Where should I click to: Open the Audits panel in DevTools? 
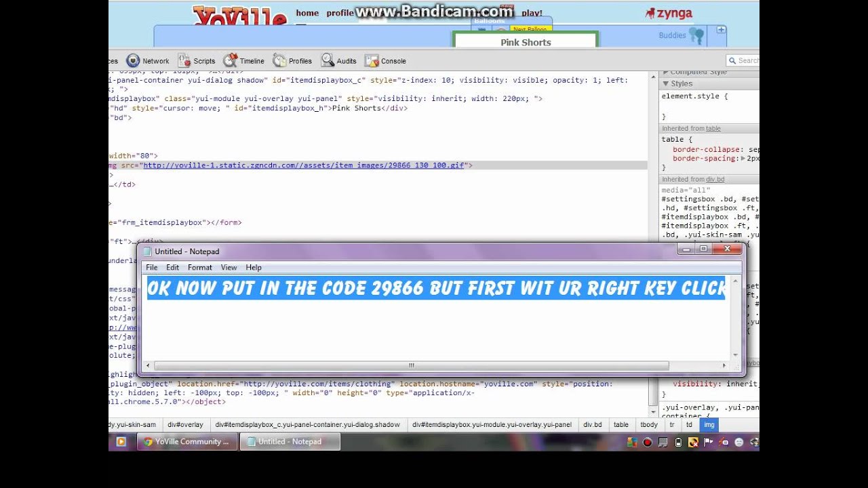point(338,61)
